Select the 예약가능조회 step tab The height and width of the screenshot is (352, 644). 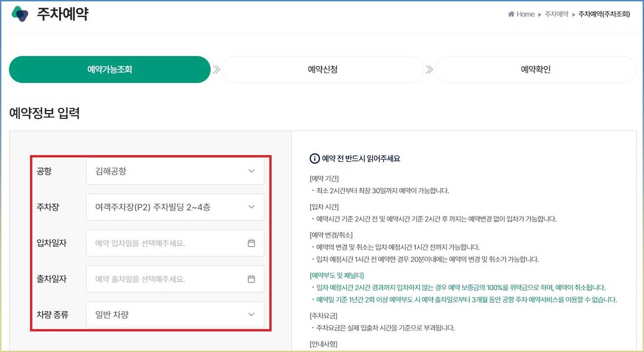[x=109, y=69]
